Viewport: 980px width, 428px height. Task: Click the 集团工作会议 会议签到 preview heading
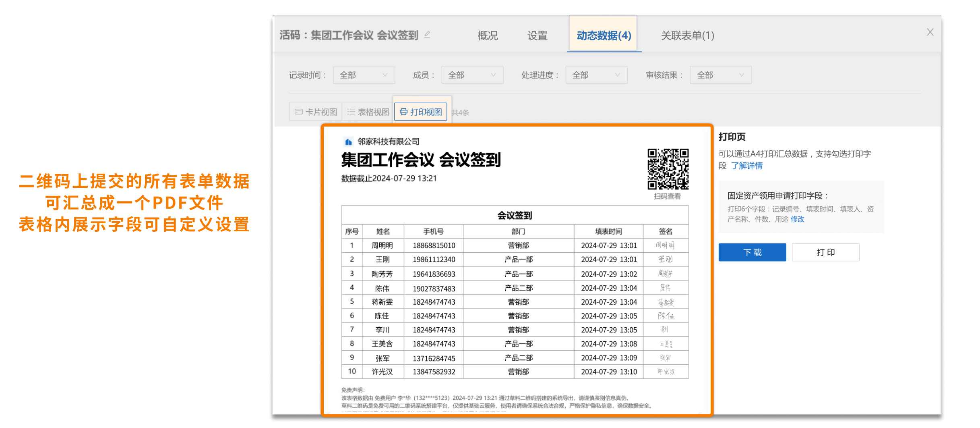pyautogui.click(x=421, y=160)
